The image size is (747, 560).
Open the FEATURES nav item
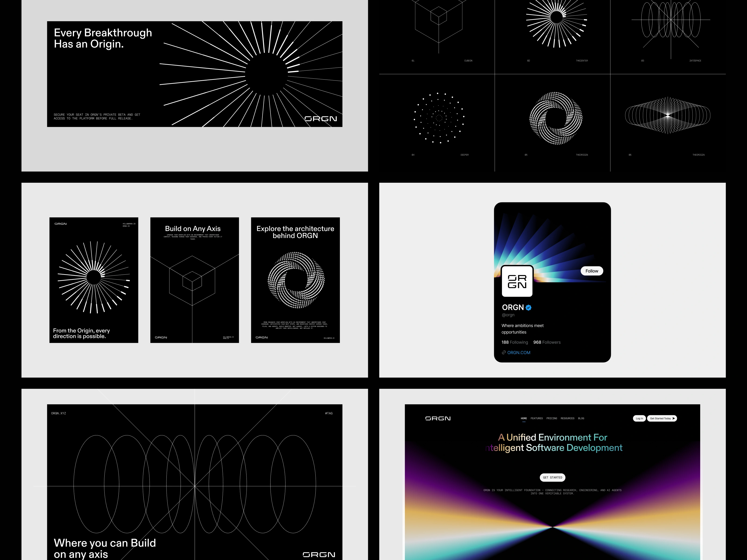(x=537, y=418)
